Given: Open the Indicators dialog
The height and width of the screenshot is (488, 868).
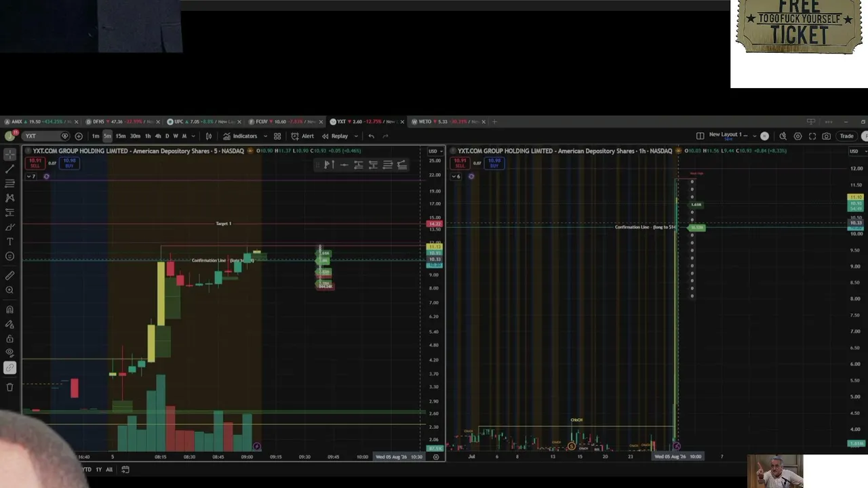Looking at the screenshot, I should (240, 136).
